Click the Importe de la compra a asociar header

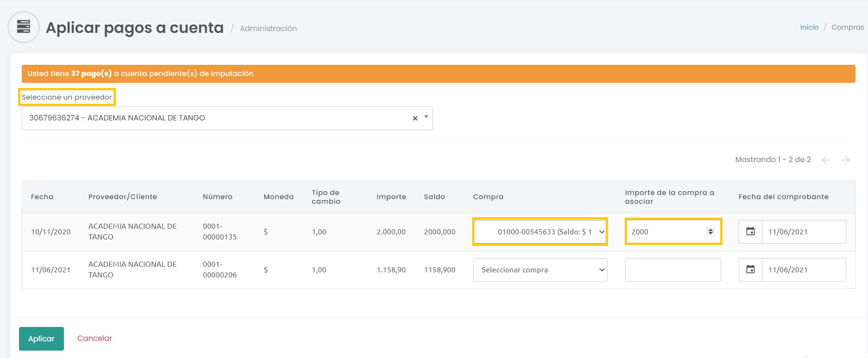point(670,197)
